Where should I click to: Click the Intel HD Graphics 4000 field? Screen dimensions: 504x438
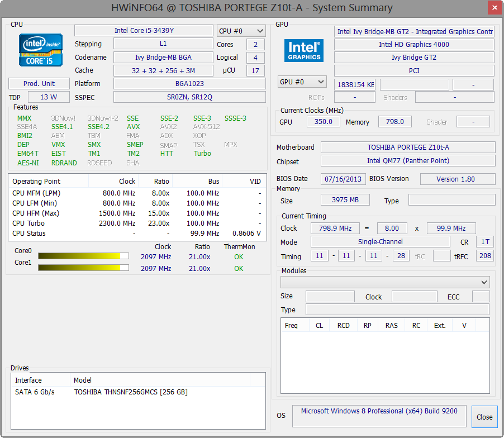(414, 44)
